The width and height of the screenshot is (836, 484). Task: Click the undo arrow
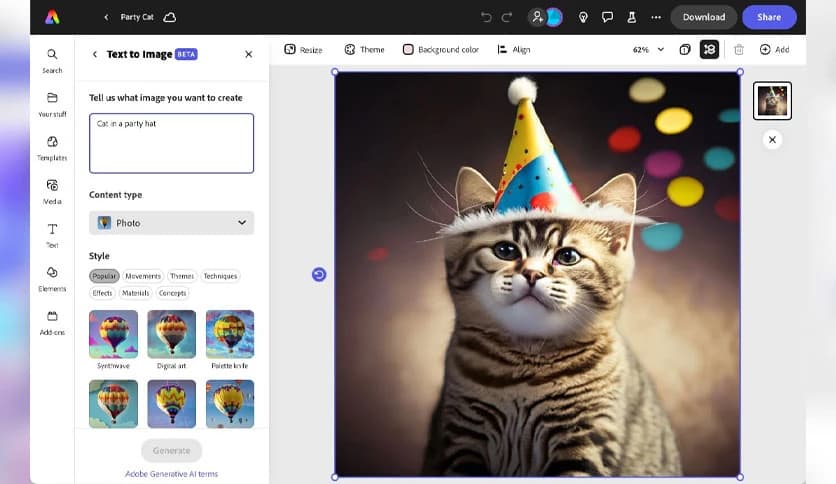(x=486, y=17)
